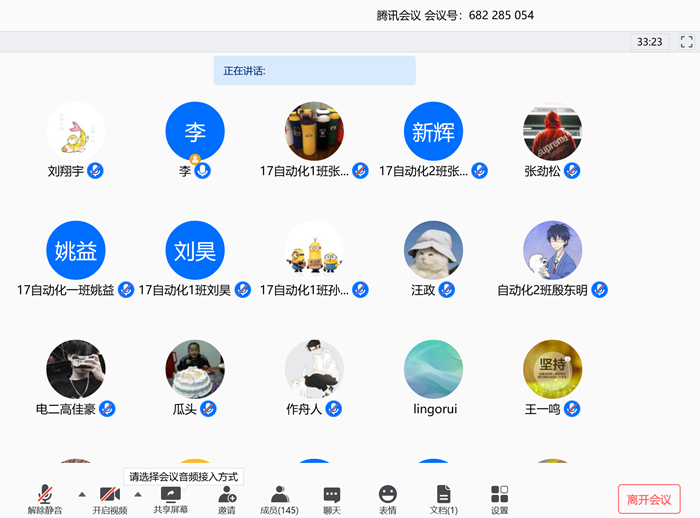700x518 pixels.
Task: Click the 离开会议 leave meeting button
Action: coord(649,499)
